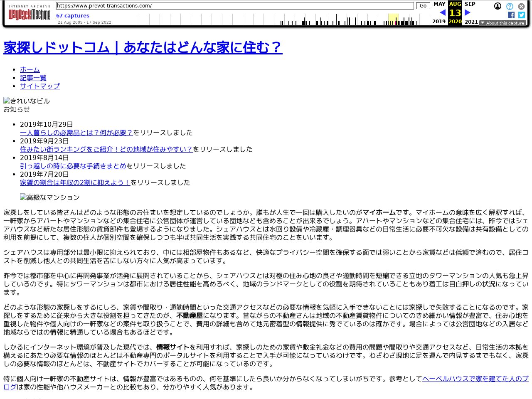Go to next capture with right arrow
This screenshot has width=532, height=399.
click(467, 12)
